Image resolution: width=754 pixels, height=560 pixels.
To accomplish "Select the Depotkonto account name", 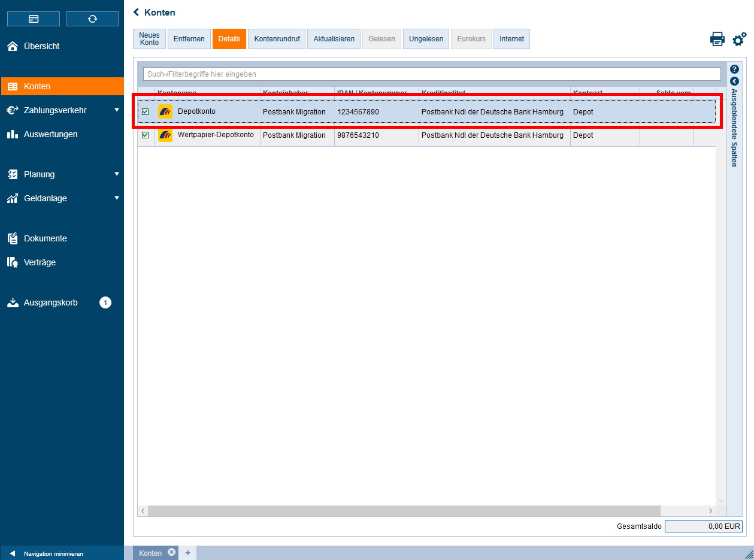I will [196, 111].
